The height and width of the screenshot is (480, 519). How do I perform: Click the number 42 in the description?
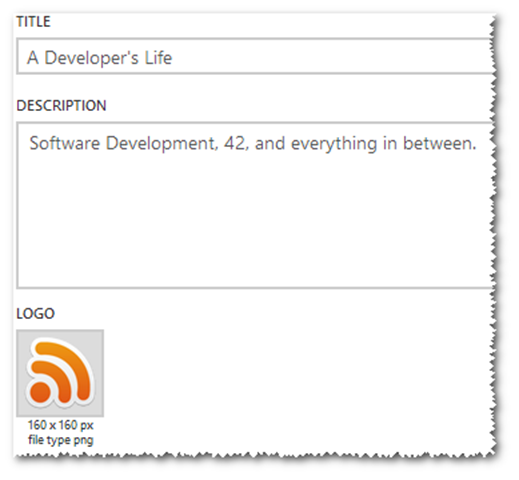pyautogui.click(x=235, y=144)
